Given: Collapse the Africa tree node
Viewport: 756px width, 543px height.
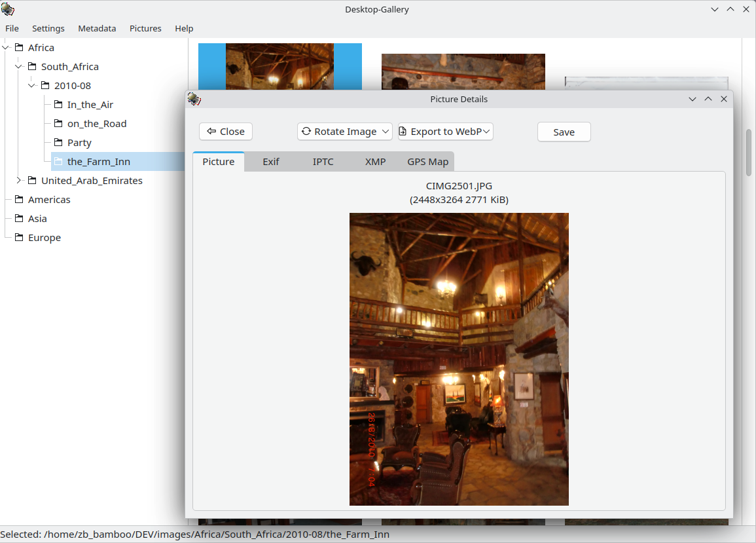Looking at the screenshot, I should pyautogui.click(x=6, y=48).
